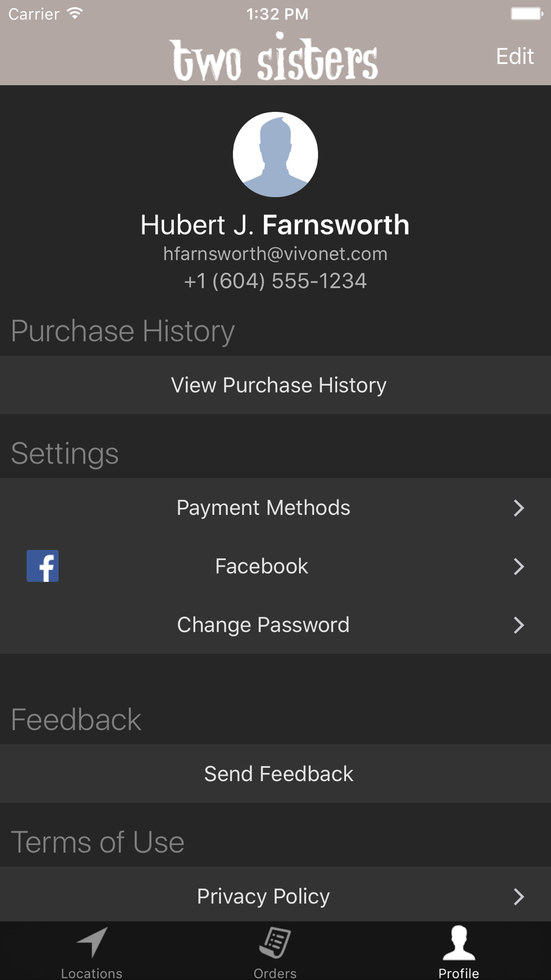Tap Send Feedback
551x980 pixels.
click(x=275, y=774)
